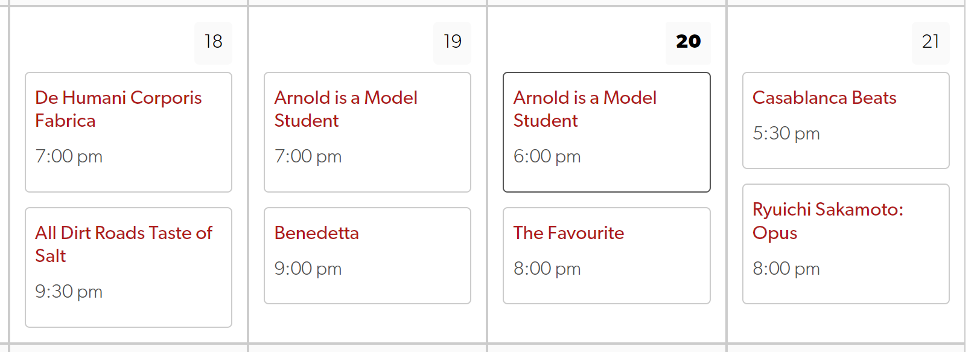Open the Benedetta film link
This screenshot has width=980, height=352.
(x=316, y=233)
